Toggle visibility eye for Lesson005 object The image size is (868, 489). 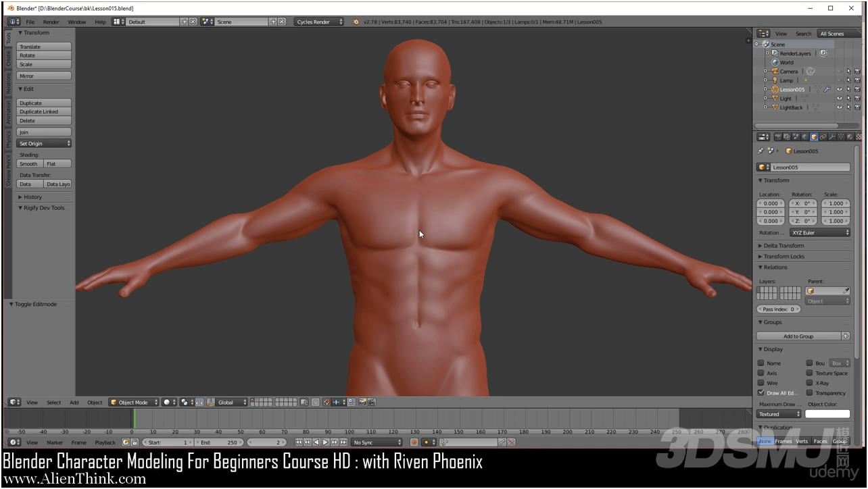(839, 89)
